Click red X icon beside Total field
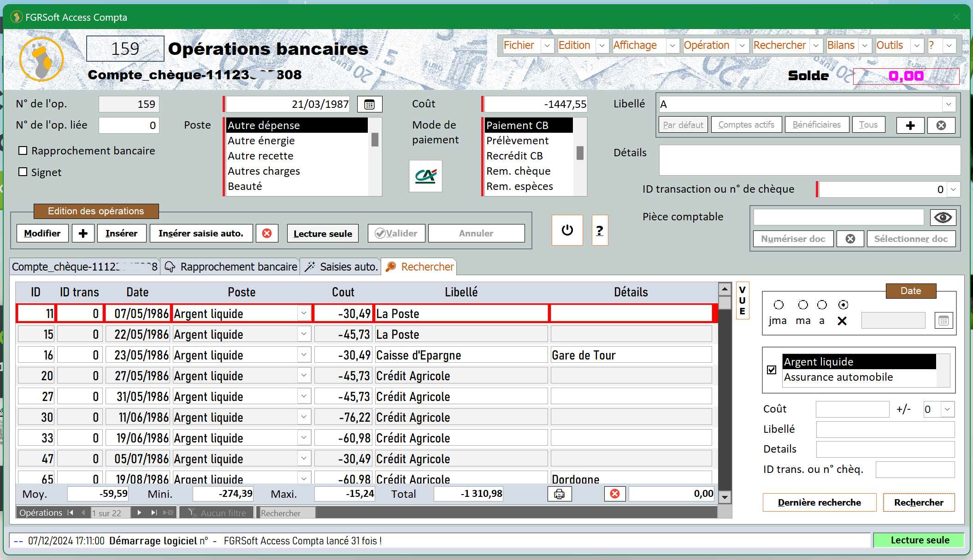973x560 pixels. coord(615,494)
